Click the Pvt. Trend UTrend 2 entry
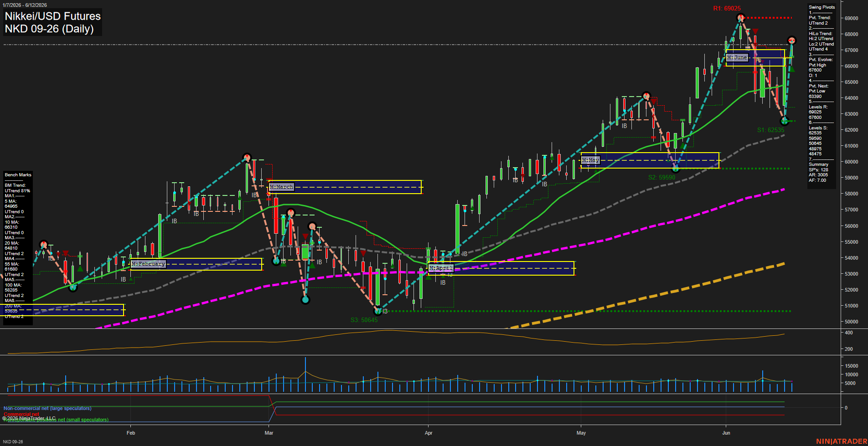Viewport: 868px width, 446px height. tap(820, 21)
